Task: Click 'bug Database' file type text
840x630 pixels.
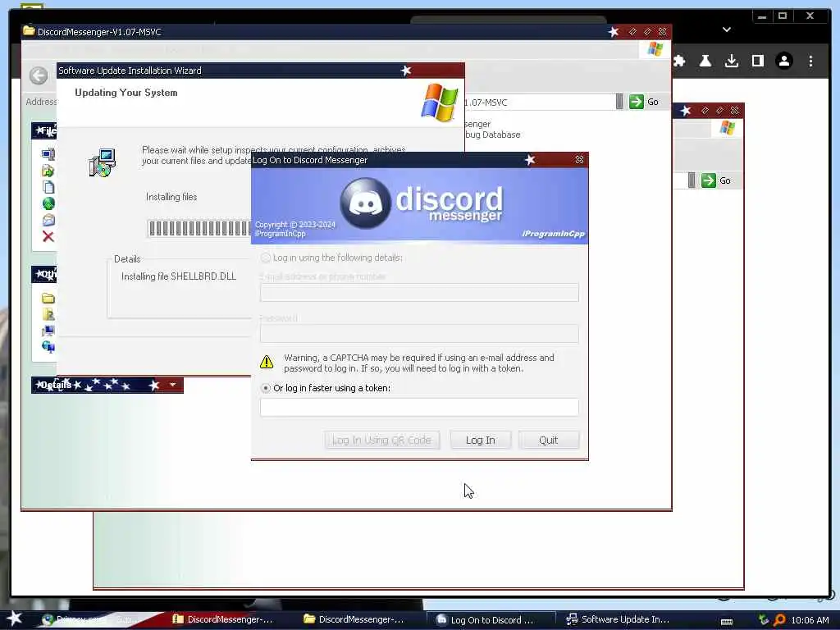Action: pyautogui.click(x=493, y=135)
